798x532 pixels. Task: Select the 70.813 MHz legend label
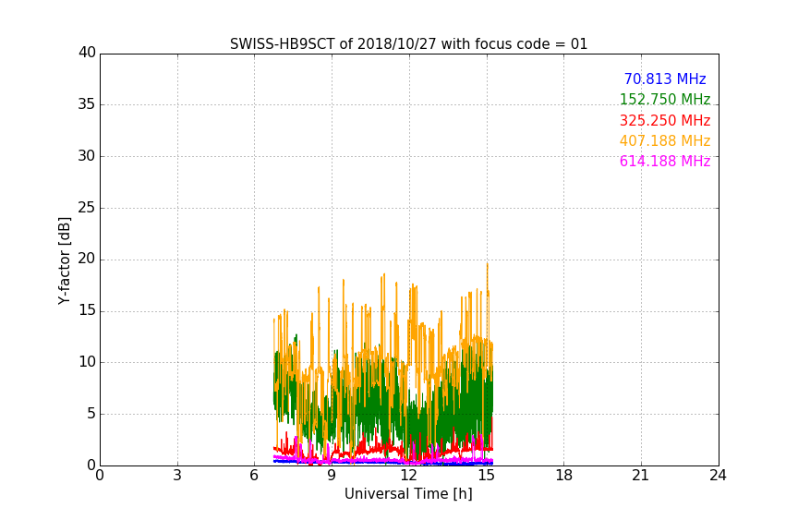tap(665, 79)
